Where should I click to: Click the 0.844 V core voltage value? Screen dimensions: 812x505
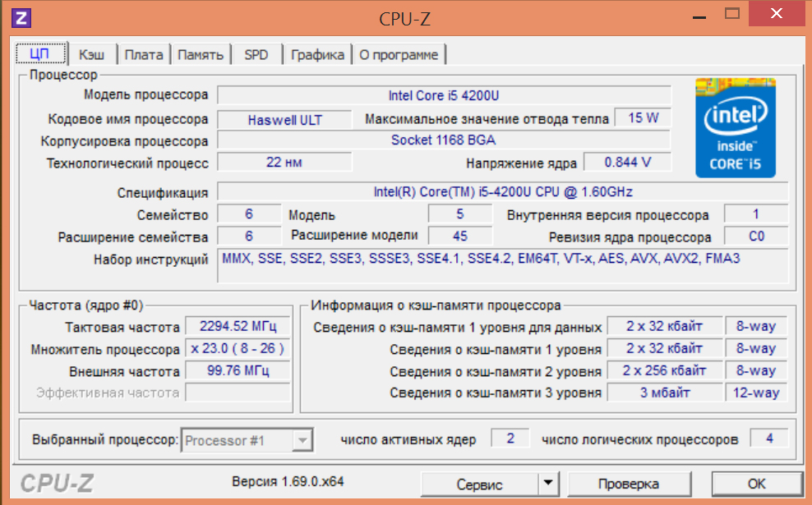point(628,162)
